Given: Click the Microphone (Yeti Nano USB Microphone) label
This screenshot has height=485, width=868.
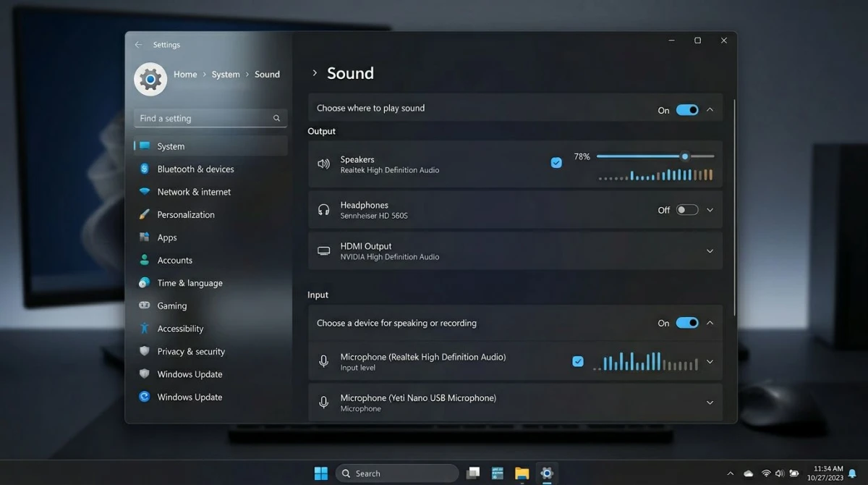Looking at the screenshot, I should [x=418, y=397].
